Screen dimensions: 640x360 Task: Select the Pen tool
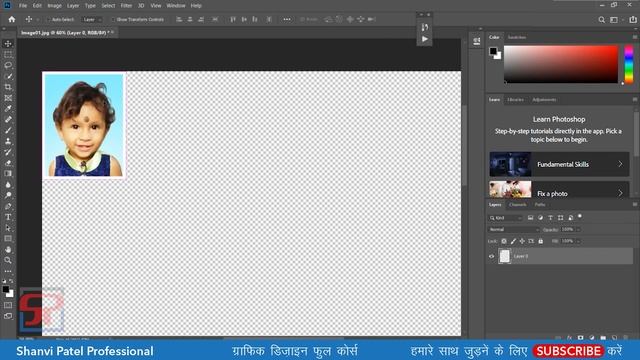point(8,206)
